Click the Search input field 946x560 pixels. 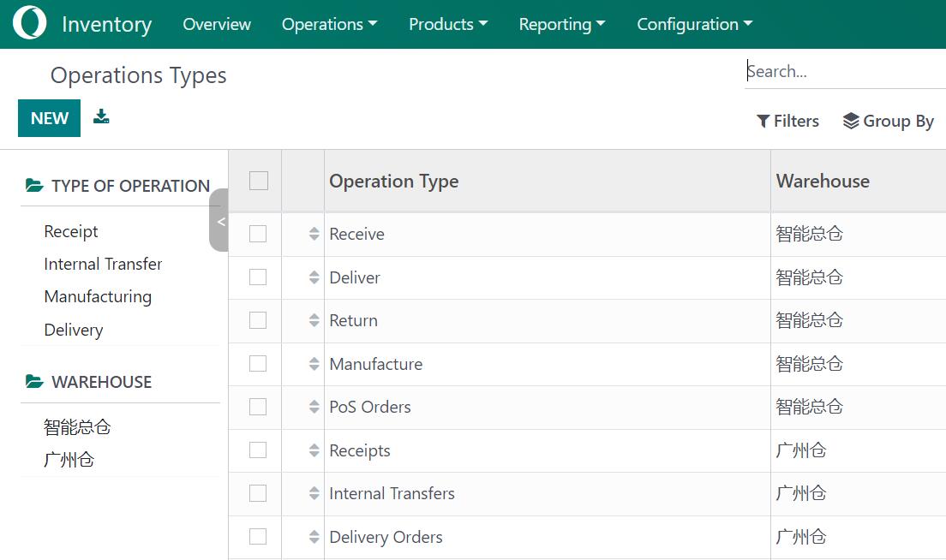[x=845, y=72]
